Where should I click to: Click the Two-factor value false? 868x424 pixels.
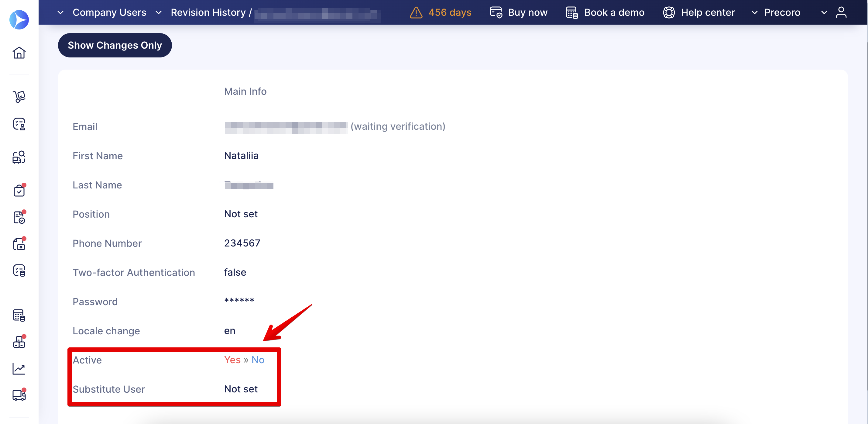tap(235, 272)
